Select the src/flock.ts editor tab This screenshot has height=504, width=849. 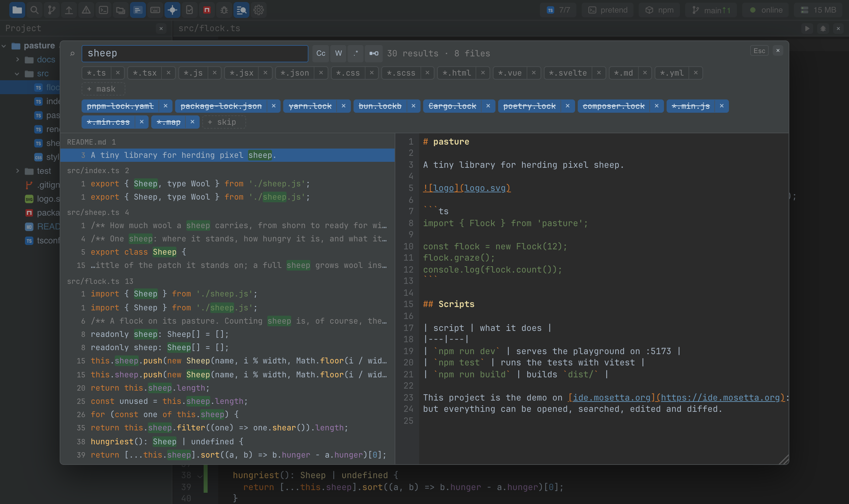pyautogui.click(x=209, y=28)
